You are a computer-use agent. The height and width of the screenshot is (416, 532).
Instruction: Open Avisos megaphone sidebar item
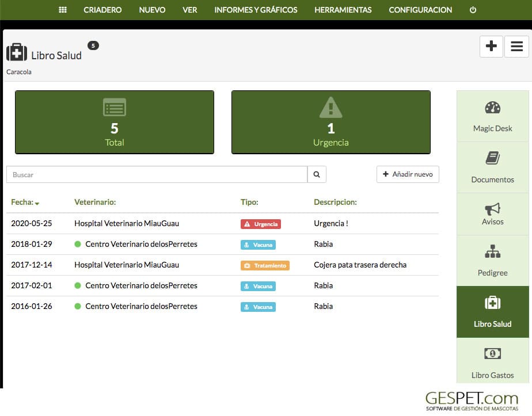point(492,214)
